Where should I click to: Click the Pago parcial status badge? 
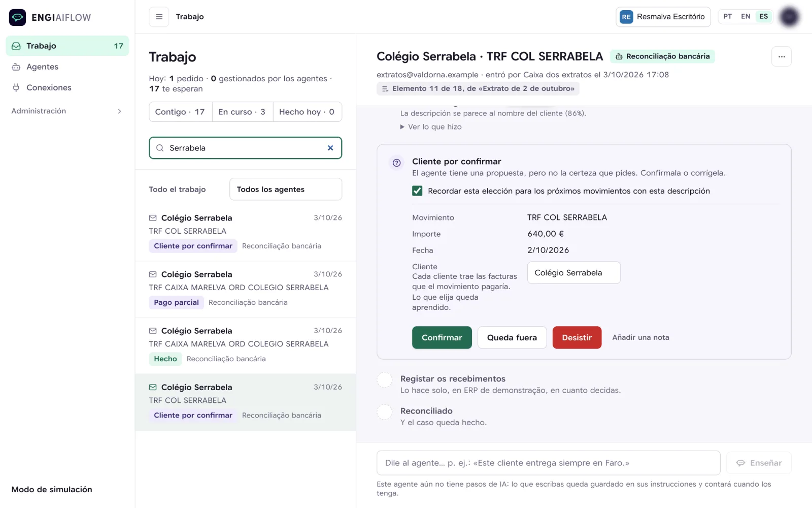click(176, 302)
